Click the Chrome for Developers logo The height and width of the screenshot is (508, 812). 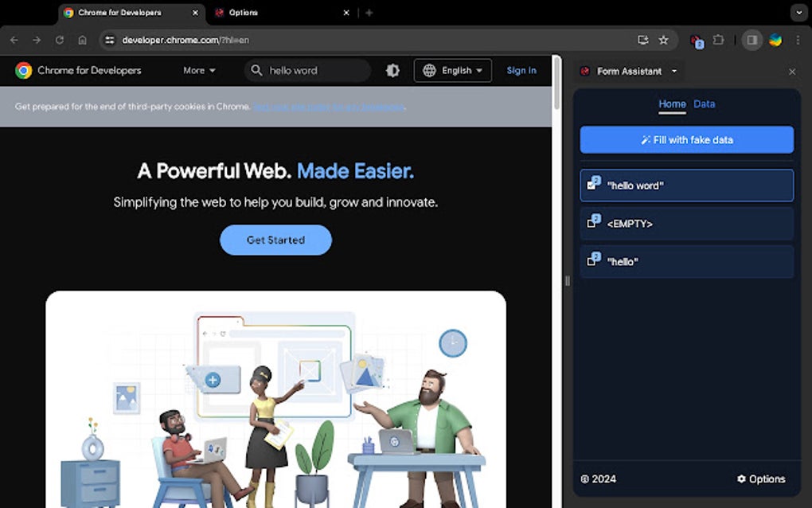[x=24, y=71]
